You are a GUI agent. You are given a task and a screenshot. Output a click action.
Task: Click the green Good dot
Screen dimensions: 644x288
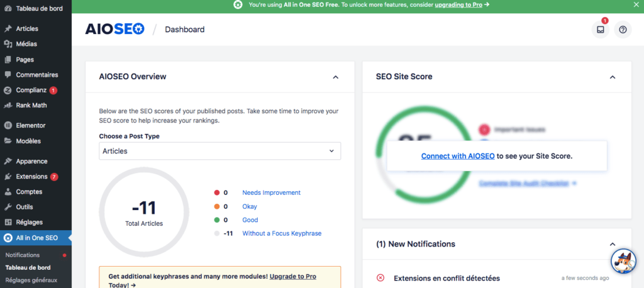217,220
